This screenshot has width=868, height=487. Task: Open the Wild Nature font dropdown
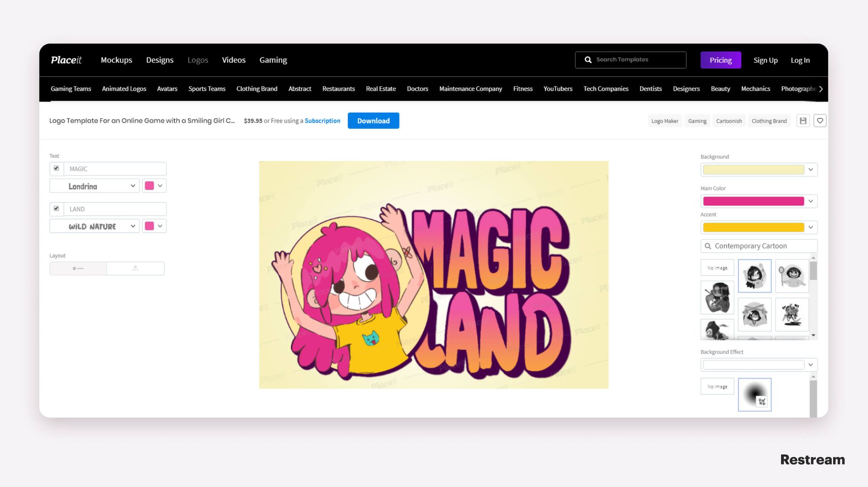(x=95, y=226)
